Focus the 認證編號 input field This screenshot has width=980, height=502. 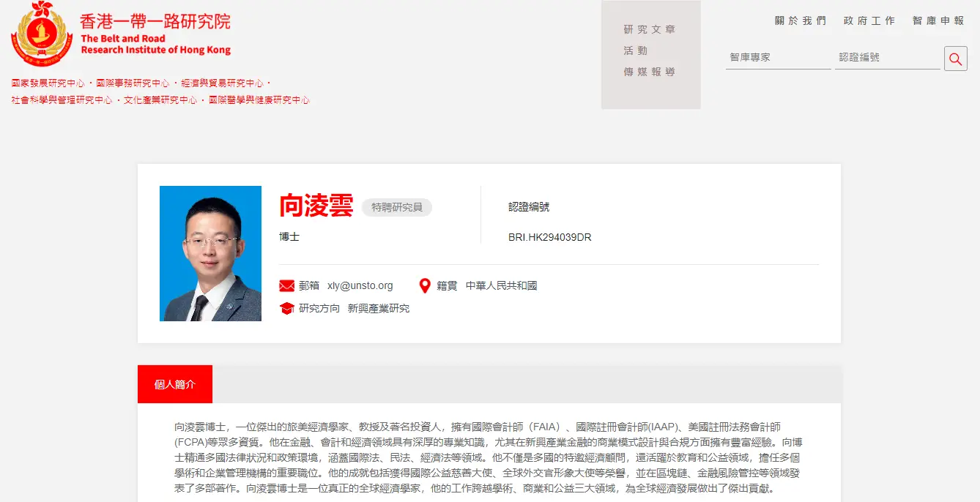pos(887,57)
